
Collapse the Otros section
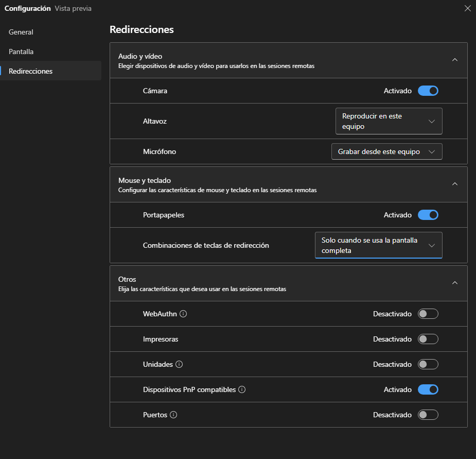point(455,283)
